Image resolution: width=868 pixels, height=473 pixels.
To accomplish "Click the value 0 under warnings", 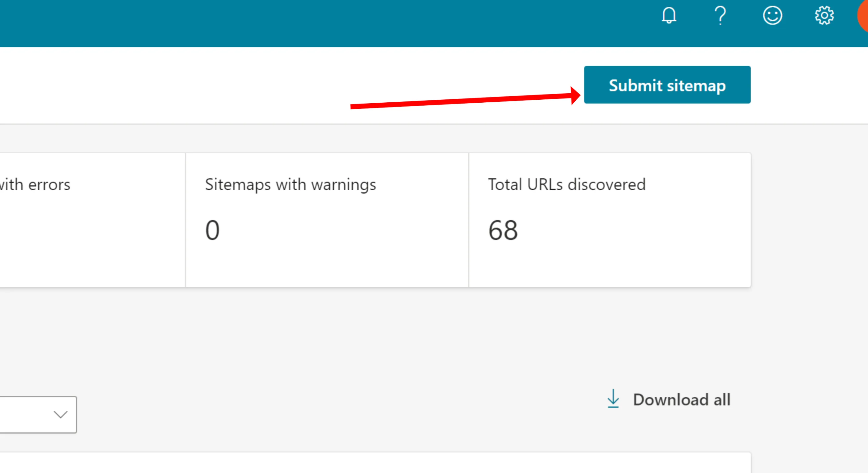I will pyautogui.click(x=212, y=230).
